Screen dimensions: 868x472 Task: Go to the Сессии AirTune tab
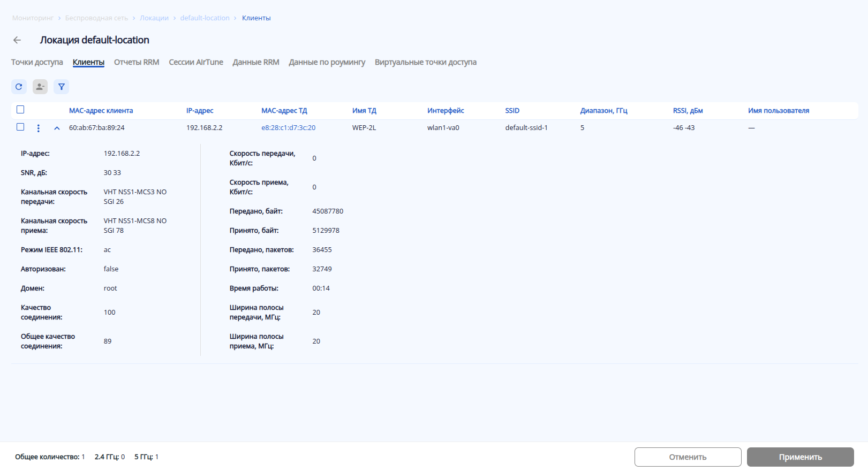click(196, 62)
